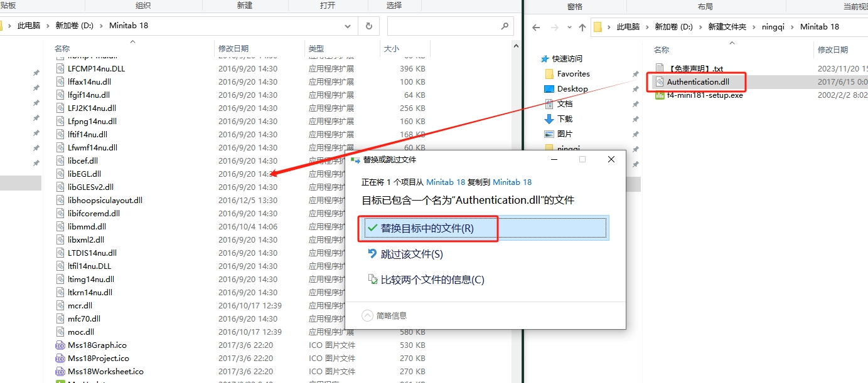The height and width of the screenshot is (383, 868).
Task: Click 新建文件夹 breadcrumb in right window
Action: (x=727, y=26)
